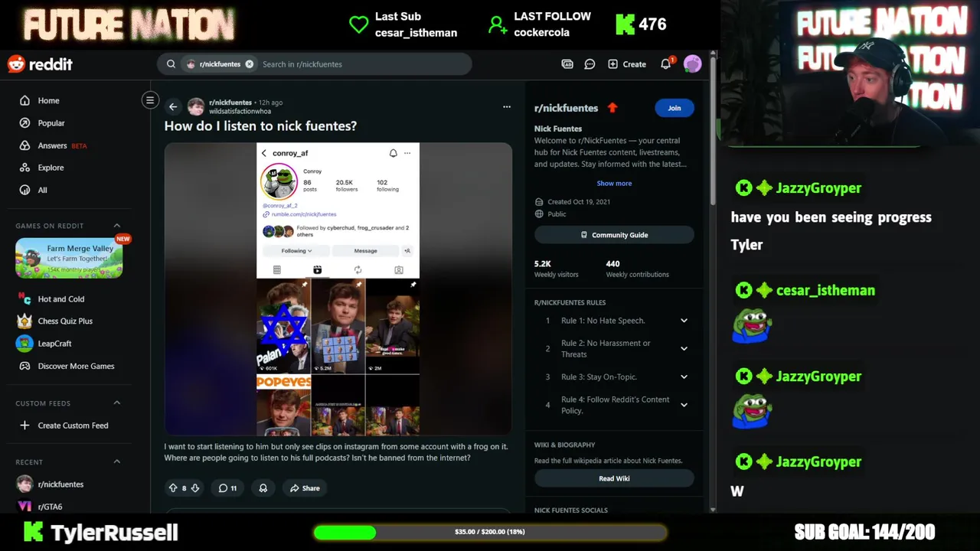Viewport: 980px width, 551px height.
Task: Click the Created Oct 19, 2021 calendar icon
Action: coord(539,202)
